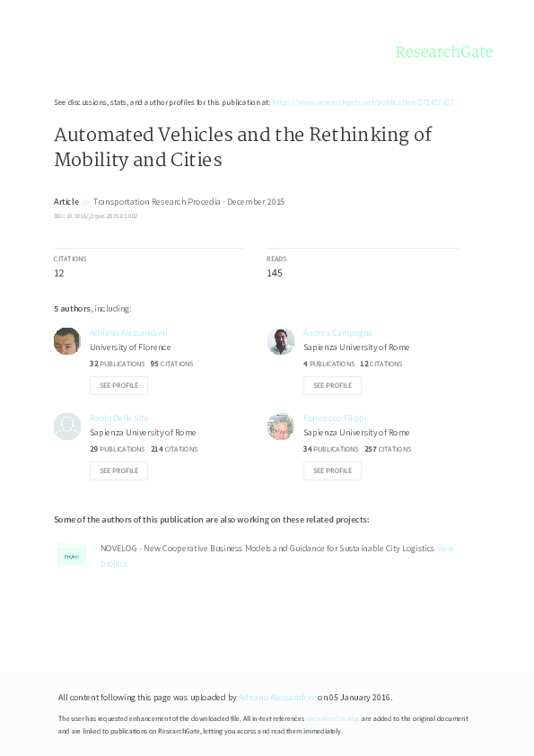
Task: Click SEE PROFILE under Francesco Filippi
Action: pyautogui.click(x=332, y=470)
